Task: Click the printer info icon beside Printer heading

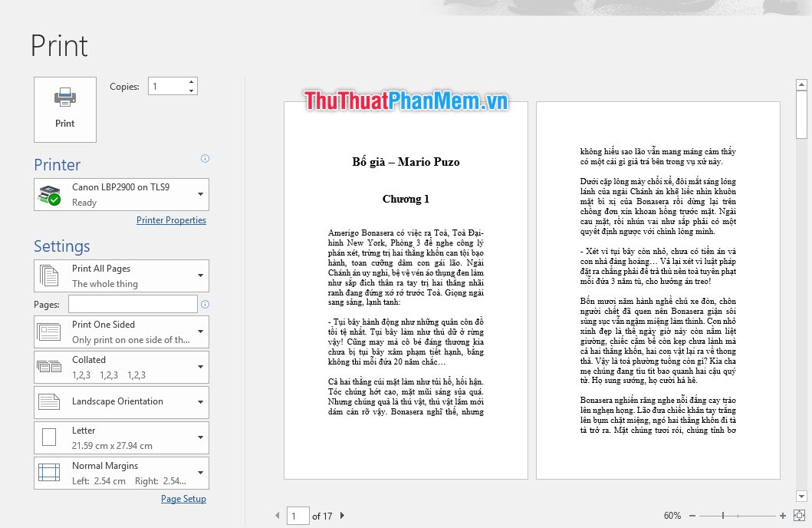Action: (x=205, y=159)
